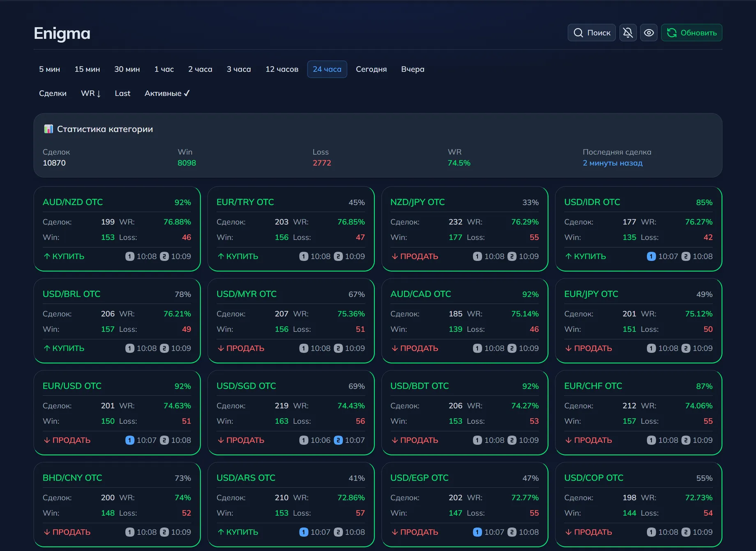Image resolution: width=756 pixels, height=551 pixels.
Task: Select the 5 мин time tab
Action: [49, 69]
